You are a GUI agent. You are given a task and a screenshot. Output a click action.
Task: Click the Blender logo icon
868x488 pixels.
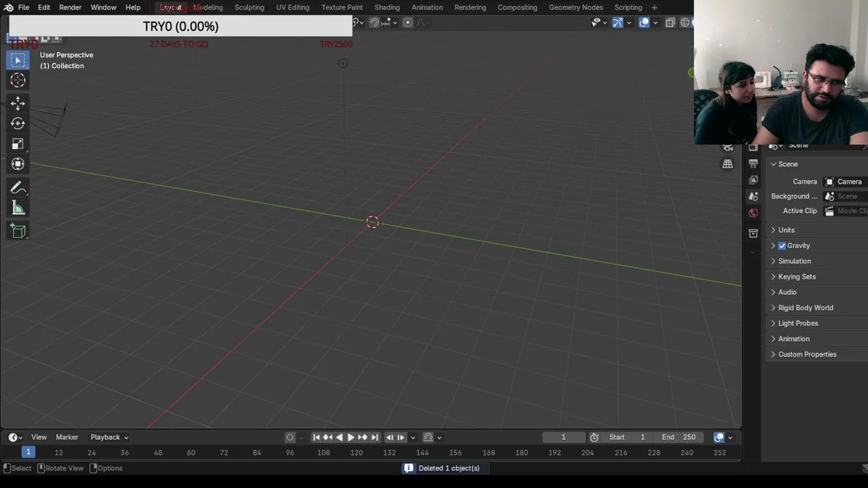[8, 7]
